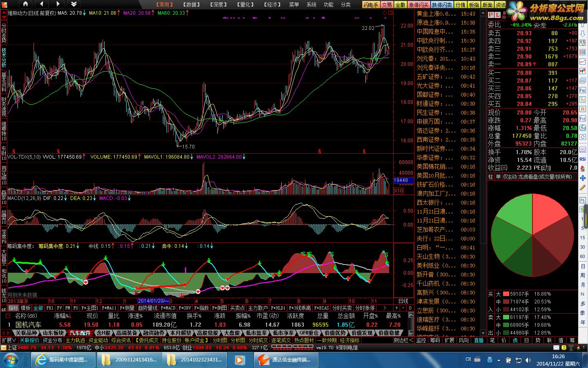Open the 量化 menu
The image size is (588, 368).
245,4
